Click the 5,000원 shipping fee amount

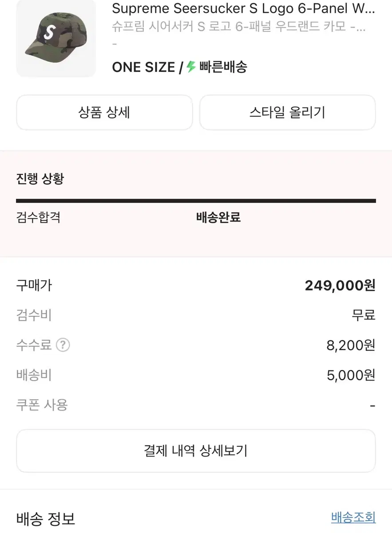(351, 375)
